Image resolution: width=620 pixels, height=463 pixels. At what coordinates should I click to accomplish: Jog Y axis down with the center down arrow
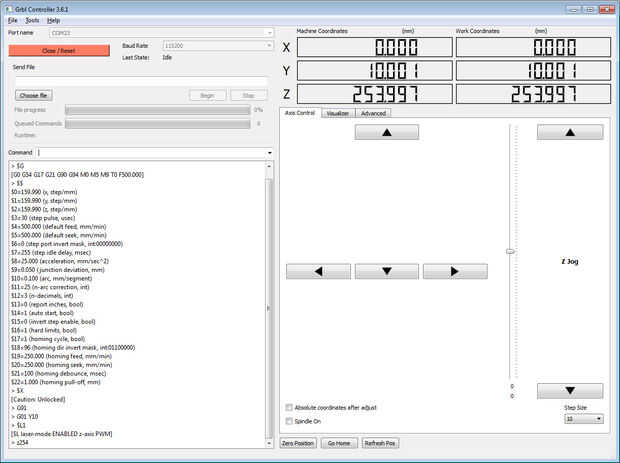387,271
